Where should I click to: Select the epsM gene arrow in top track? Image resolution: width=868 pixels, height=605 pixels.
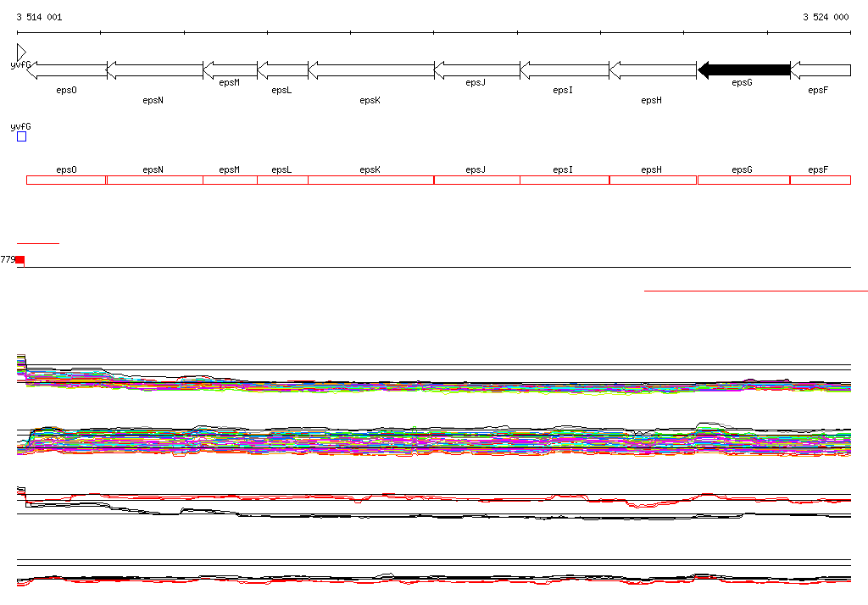(x=231, y=70)
